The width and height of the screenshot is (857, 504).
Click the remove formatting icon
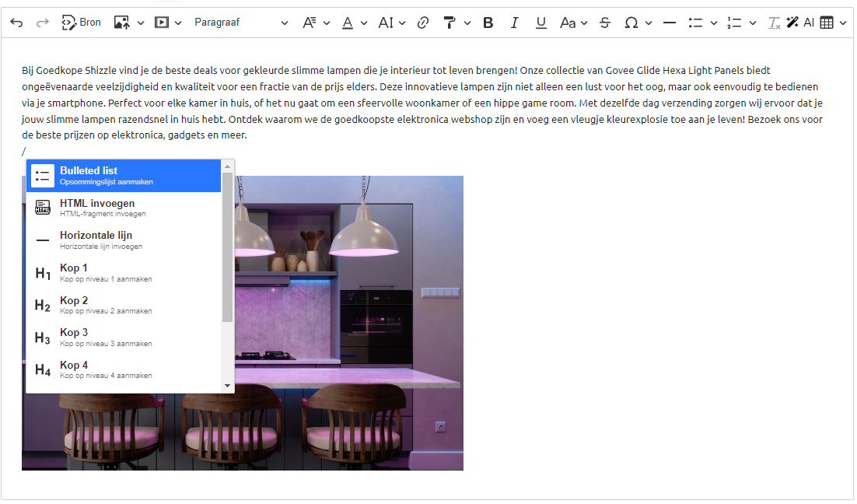point(773,23)
